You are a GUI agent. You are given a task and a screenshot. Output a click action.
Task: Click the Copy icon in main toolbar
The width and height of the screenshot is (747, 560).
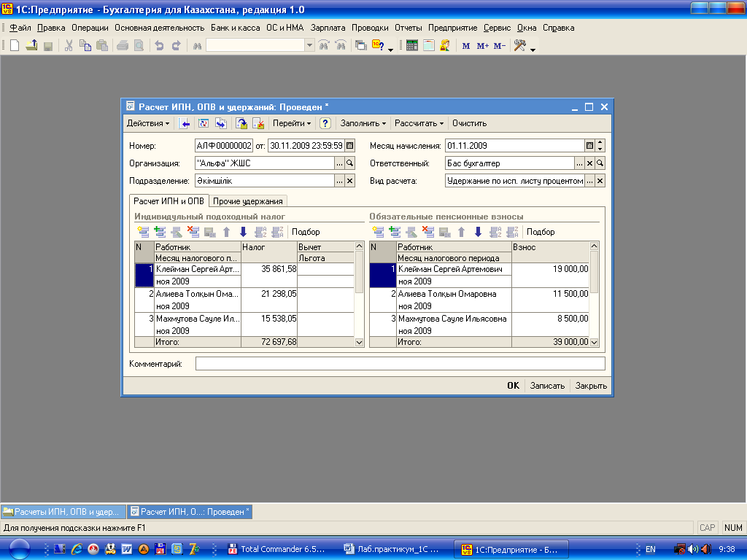tap(85, 46)
